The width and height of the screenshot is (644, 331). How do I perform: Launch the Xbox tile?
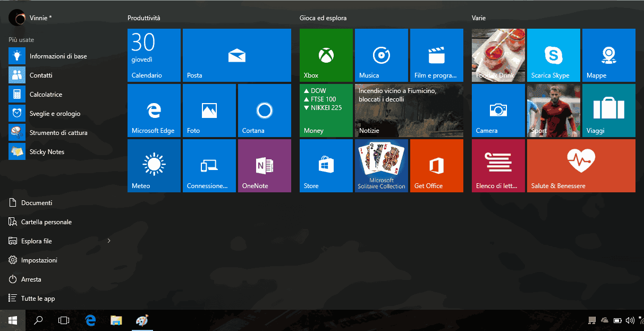[x=325, y=55]
